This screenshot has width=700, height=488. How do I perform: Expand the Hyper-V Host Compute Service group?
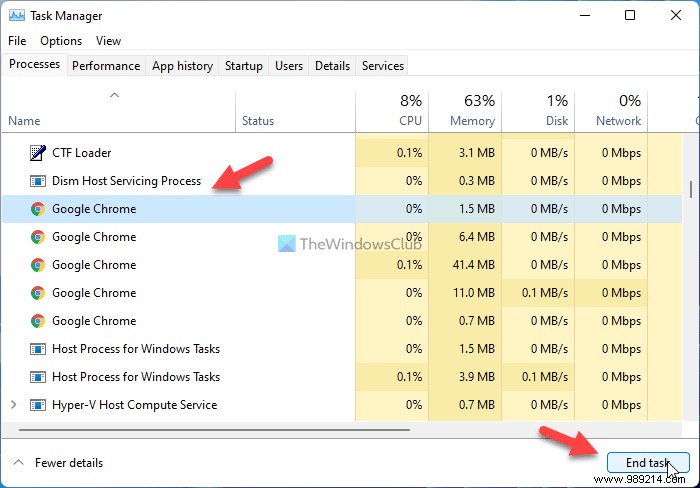click(x=13, y=405)
